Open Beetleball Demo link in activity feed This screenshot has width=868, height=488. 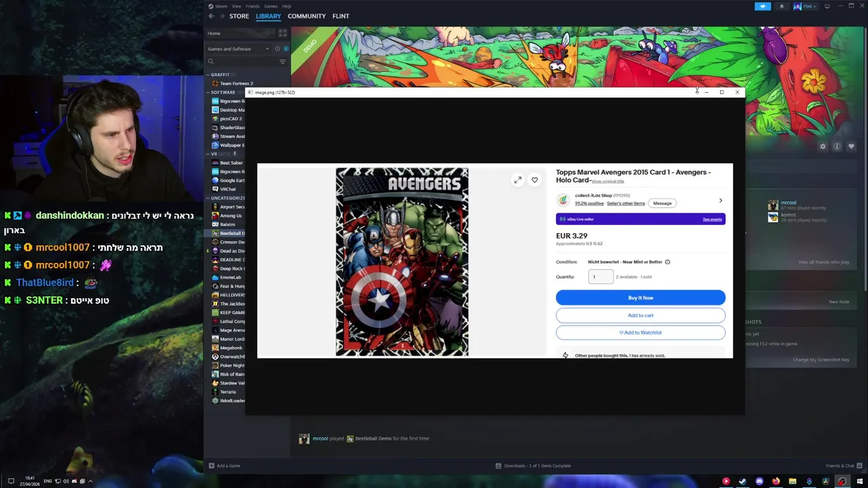tap(374, 439)
